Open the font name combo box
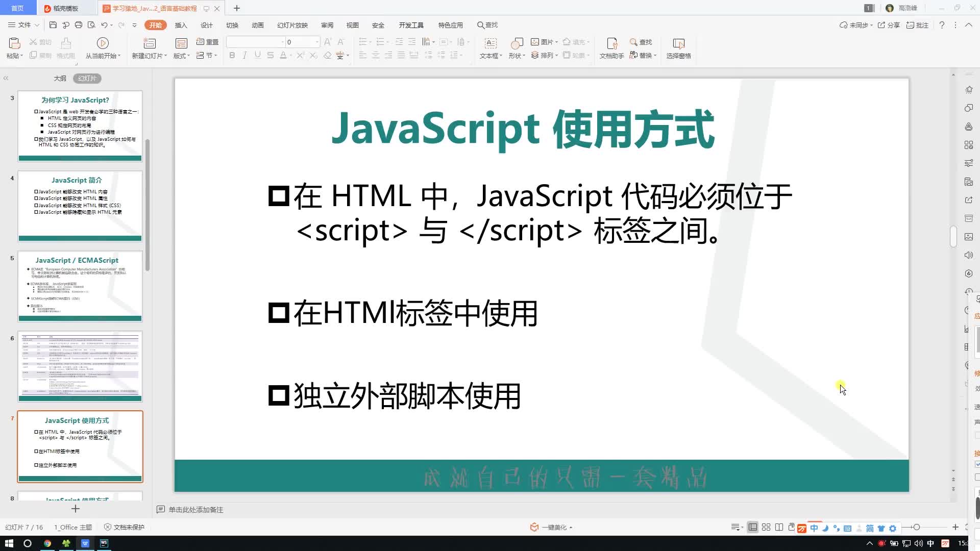 point(255,42)
